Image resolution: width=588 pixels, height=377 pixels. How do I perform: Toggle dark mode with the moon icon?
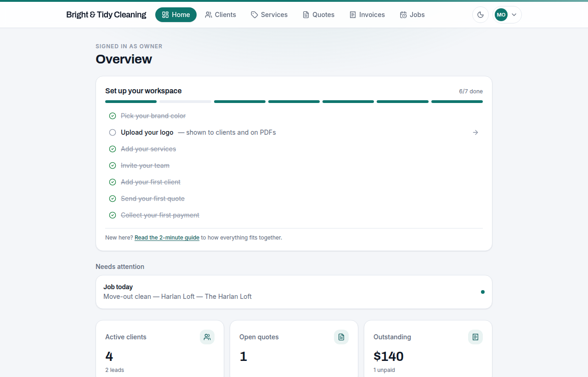coord(481,15)
